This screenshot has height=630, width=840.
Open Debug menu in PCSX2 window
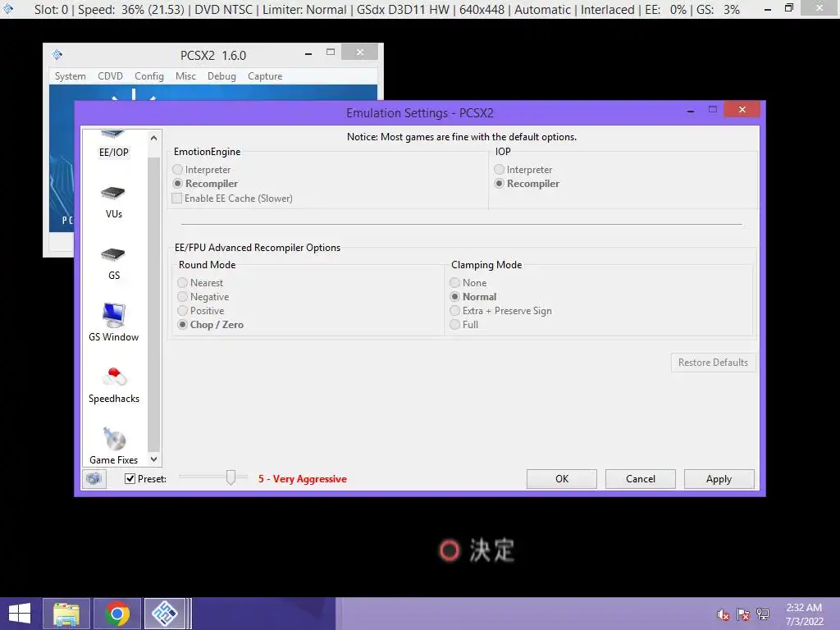221,76
